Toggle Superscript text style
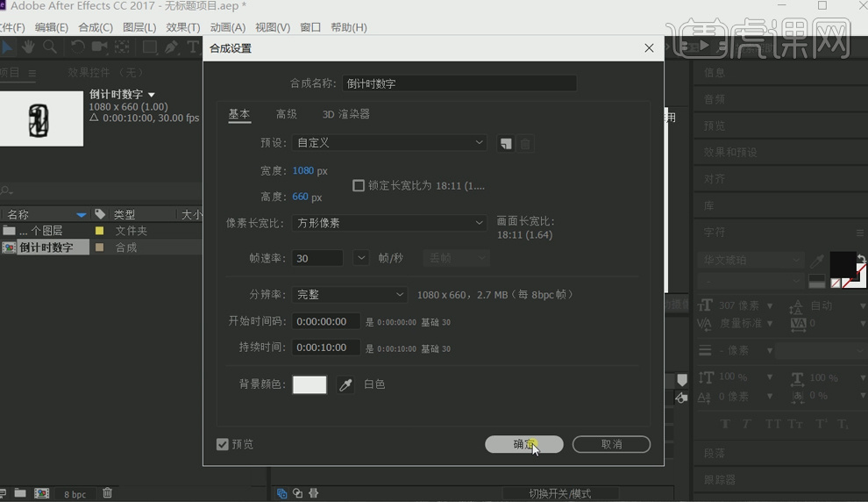The image size is (868, 502). [x=821, y=424]
